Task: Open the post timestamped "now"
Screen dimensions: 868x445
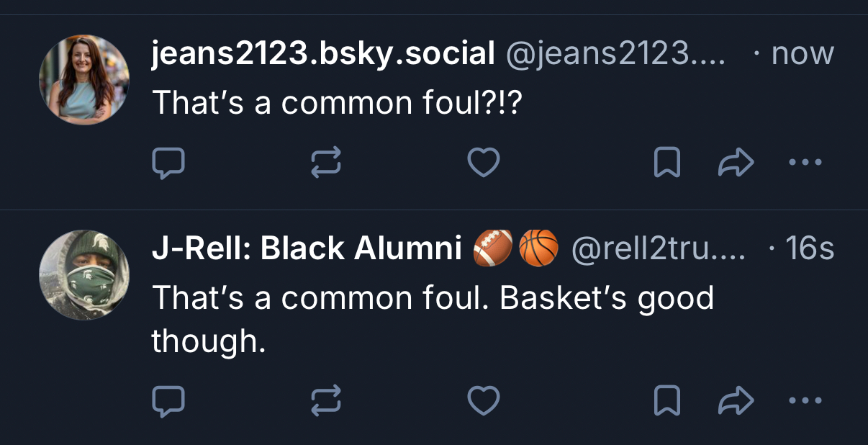Action: tap(802, 54)
